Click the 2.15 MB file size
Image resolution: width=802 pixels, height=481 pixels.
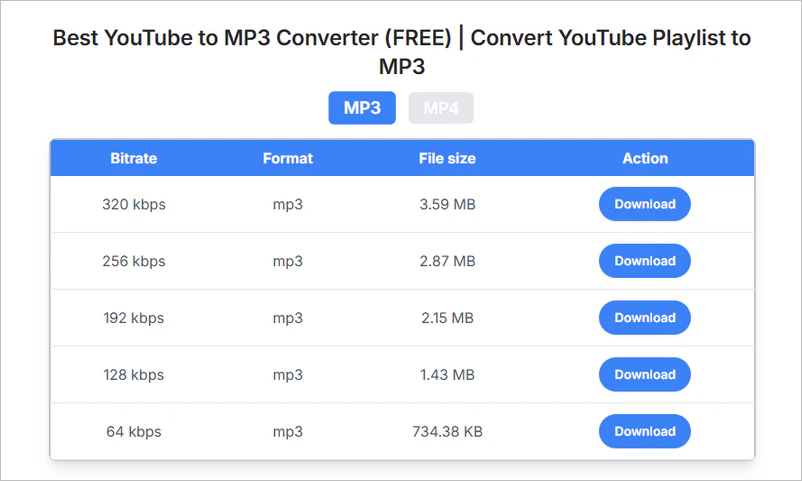tap(448, 318)
